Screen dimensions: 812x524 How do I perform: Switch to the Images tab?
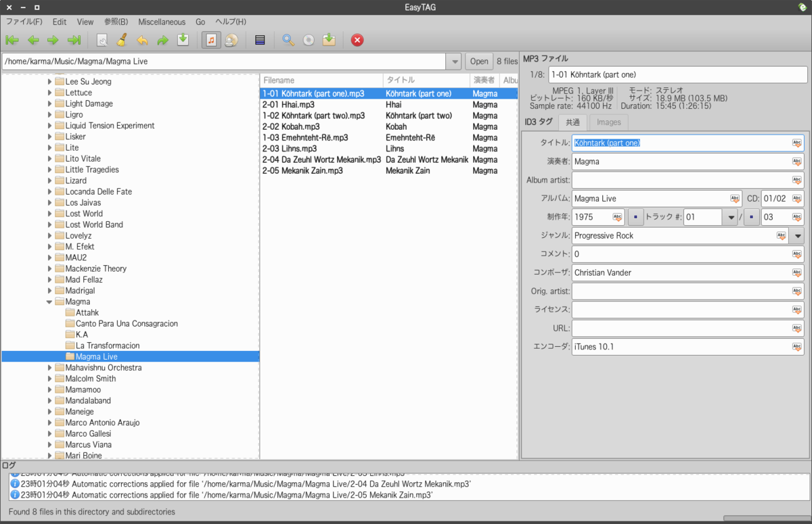[x=609, y=122]
